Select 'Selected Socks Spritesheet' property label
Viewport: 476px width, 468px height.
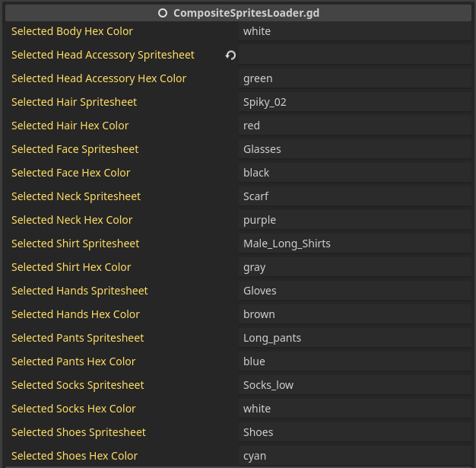pos(78,385)
